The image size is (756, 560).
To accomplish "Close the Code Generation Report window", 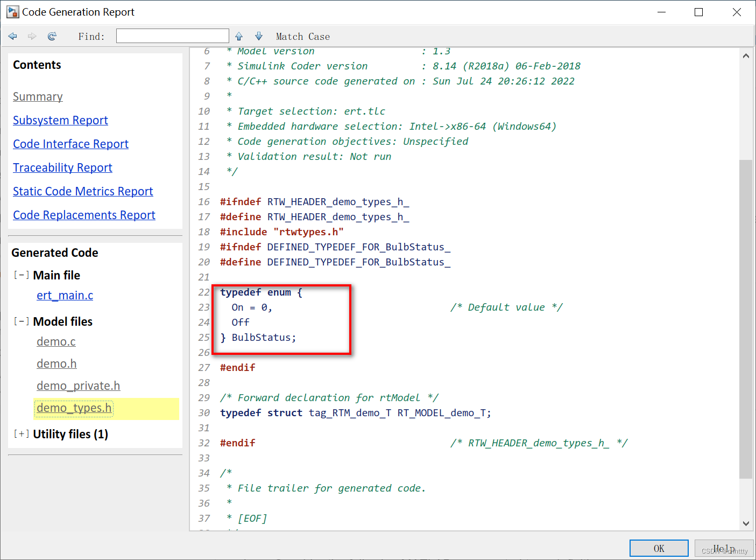I will point(737,12).
